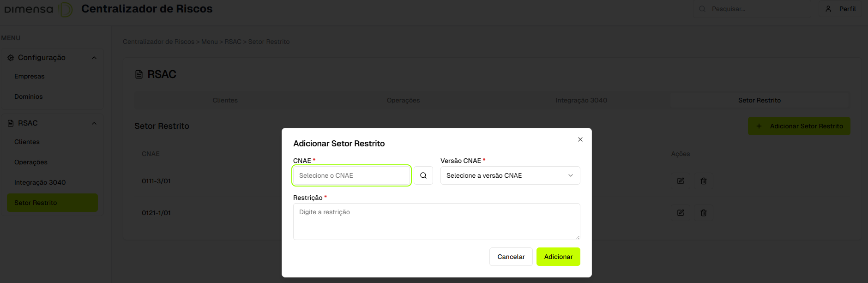Screen dimensions: 868x283
Task: Click the Dimensa logo icon
Action: point(66,9)
